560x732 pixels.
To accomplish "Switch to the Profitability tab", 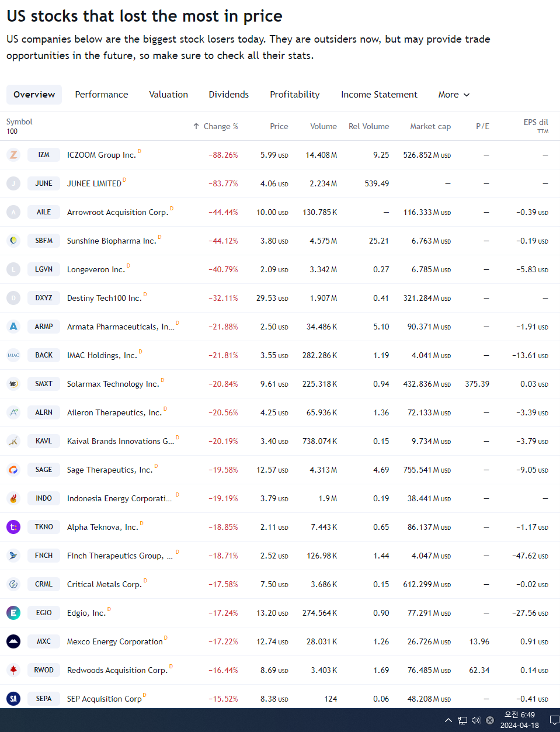I will pos(295,95).
